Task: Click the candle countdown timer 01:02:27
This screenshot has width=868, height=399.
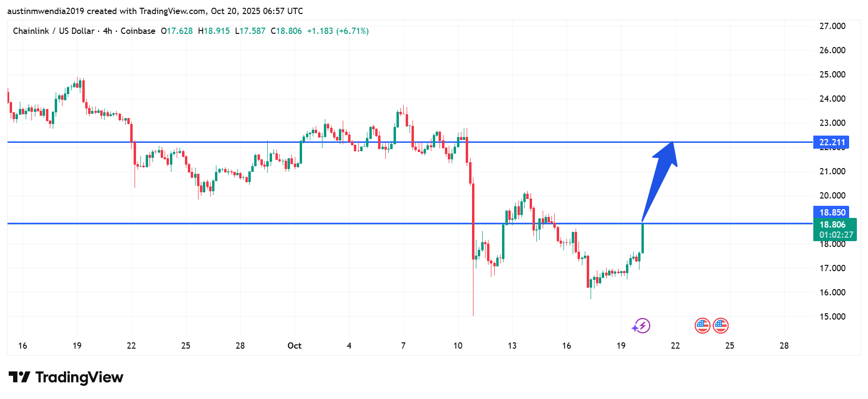Action: coord(836,235)
